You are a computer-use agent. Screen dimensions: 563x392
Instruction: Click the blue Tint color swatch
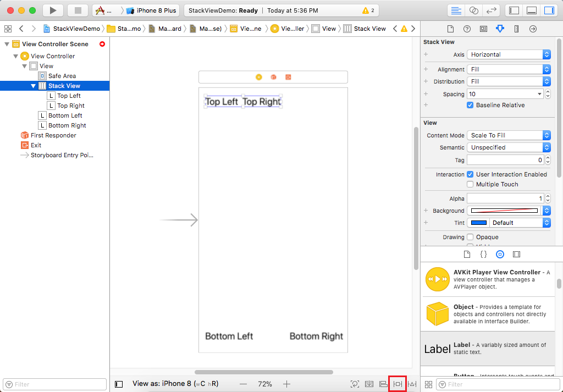(479, 223)
